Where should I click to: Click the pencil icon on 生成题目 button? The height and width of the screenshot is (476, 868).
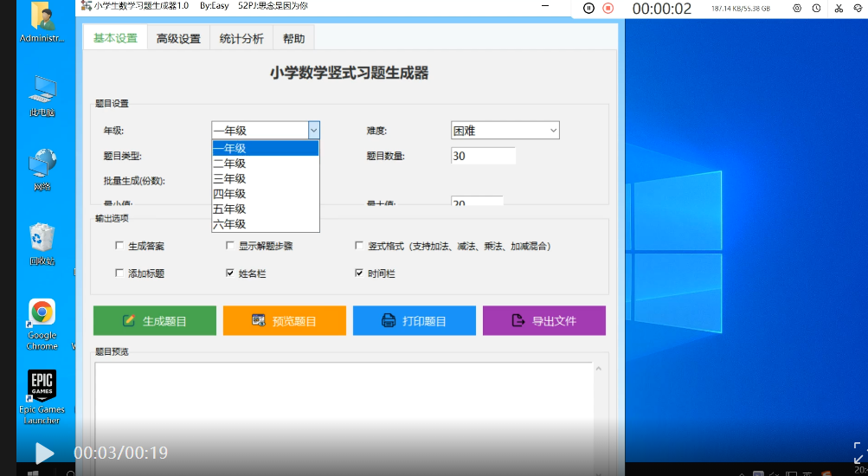point(128,320)
